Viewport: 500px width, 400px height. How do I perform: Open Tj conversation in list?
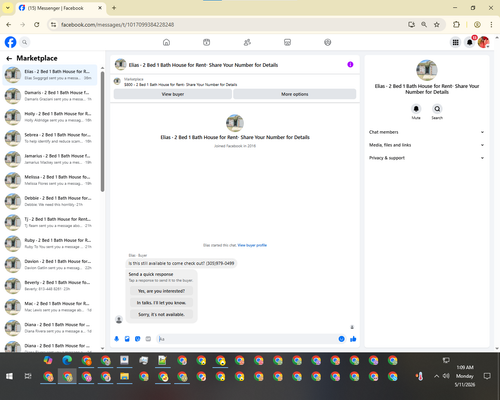coord(50,222)
